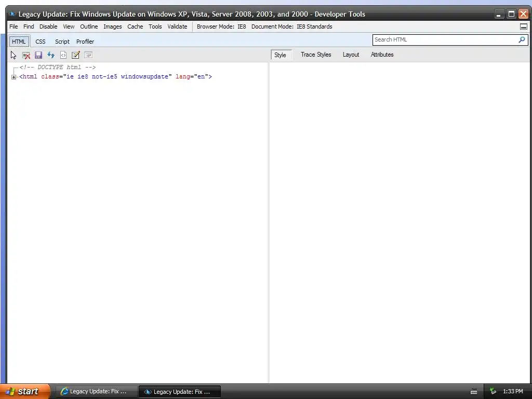
Task: Click the grayed word wrap toolbar icon
Action: pyautogui.click(x=88, y=55)
